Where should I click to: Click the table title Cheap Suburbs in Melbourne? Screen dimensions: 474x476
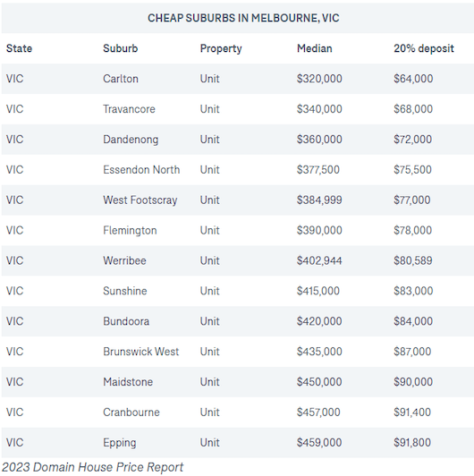coord(243,18)
